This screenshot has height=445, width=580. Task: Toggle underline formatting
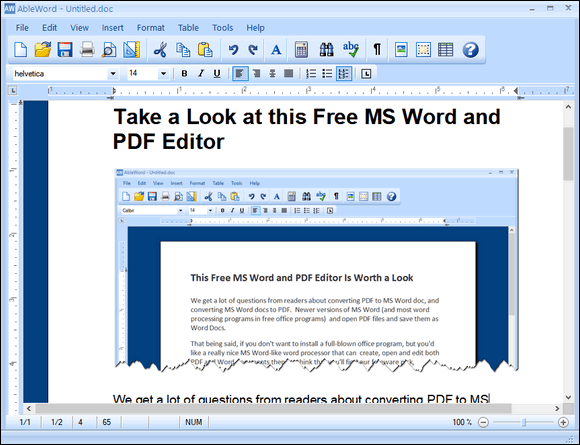[217, 74]
